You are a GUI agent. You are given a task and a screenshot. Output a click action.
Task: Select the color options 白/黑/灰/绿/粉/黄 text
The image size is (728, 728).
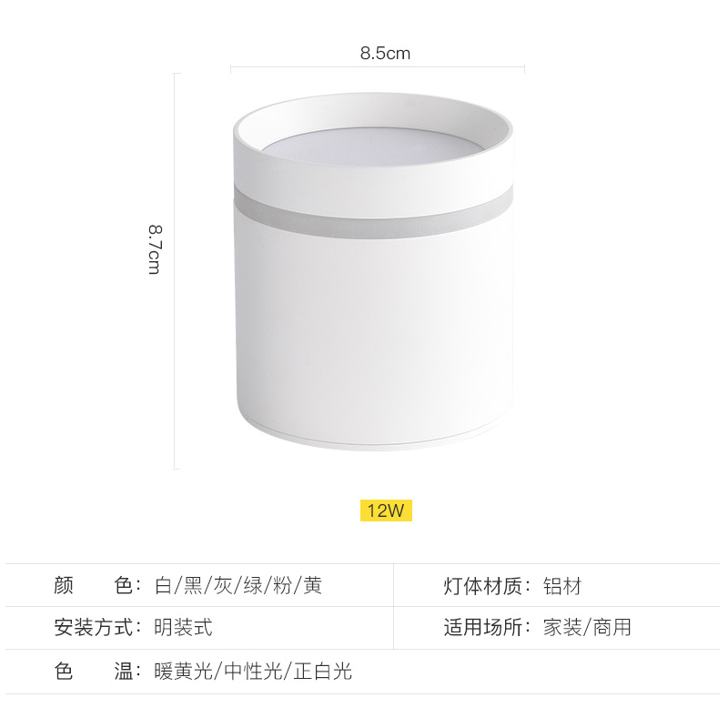point(238,585)
